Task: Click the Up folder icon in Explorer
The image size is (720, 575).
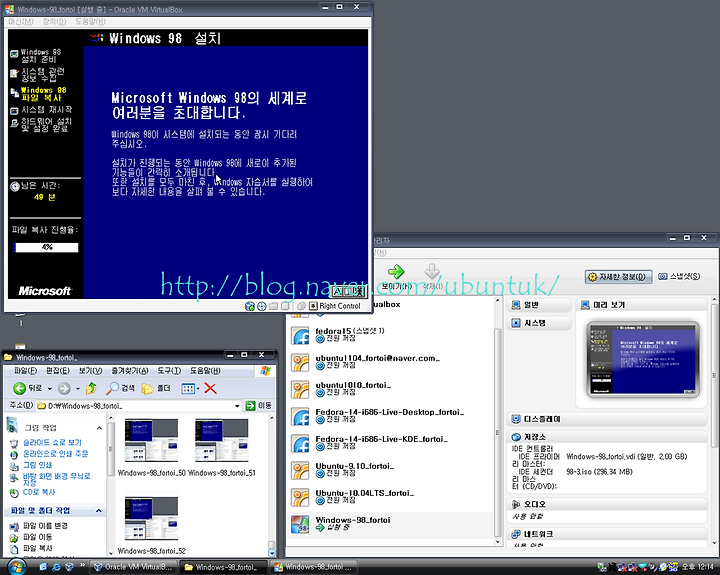Action: click(91, 389)
